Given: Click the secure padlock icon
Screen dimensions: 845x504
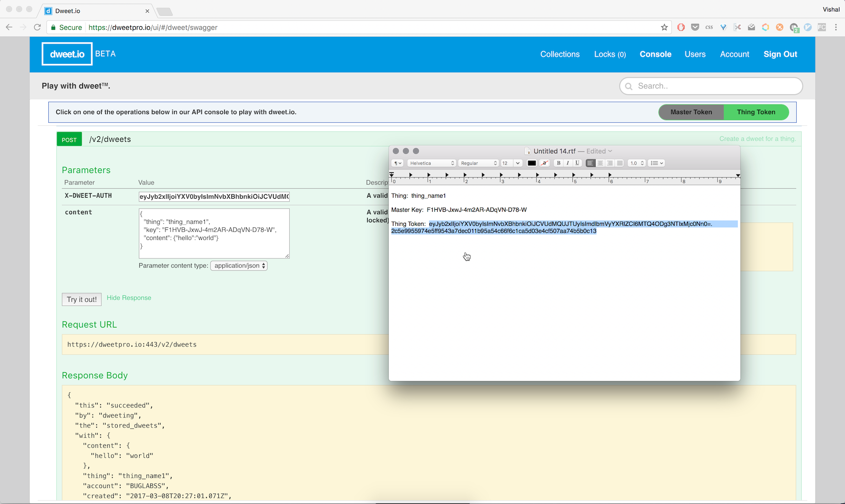Looking at the screenshot, I should (x=53, y=27).
